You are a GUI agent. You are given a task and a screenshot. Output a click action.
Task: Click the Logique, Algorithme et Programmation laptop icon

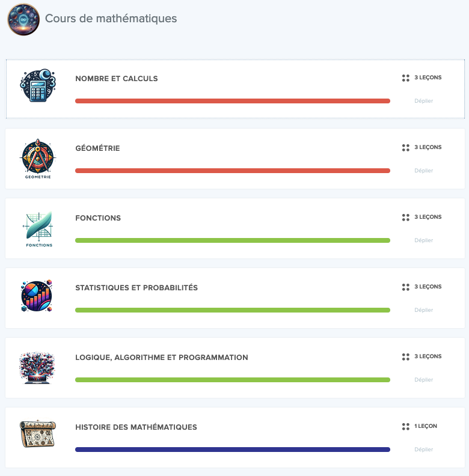click(x=37, y=368)
